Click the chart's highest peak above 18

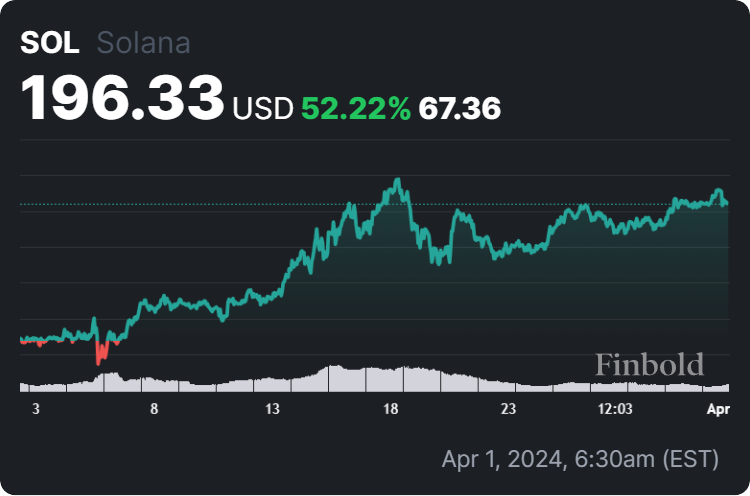(398, 181)
